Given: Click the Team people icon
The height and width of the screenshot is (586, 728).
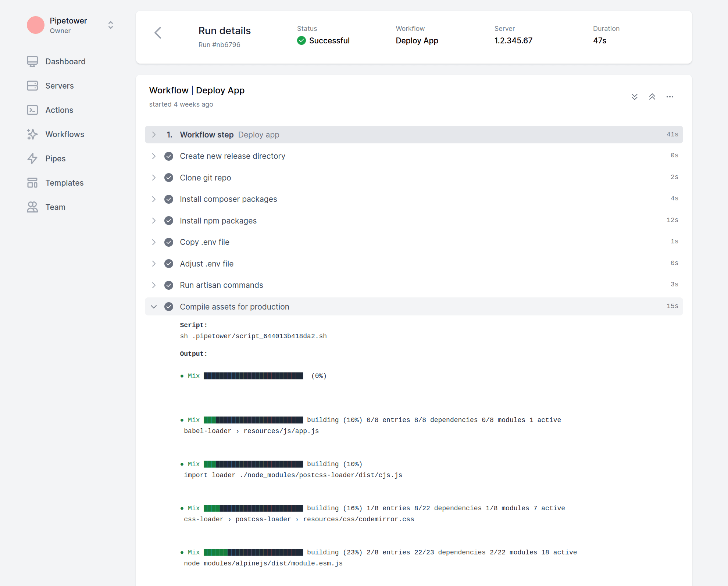Looking at the screenshot, I should click(32, 207).
